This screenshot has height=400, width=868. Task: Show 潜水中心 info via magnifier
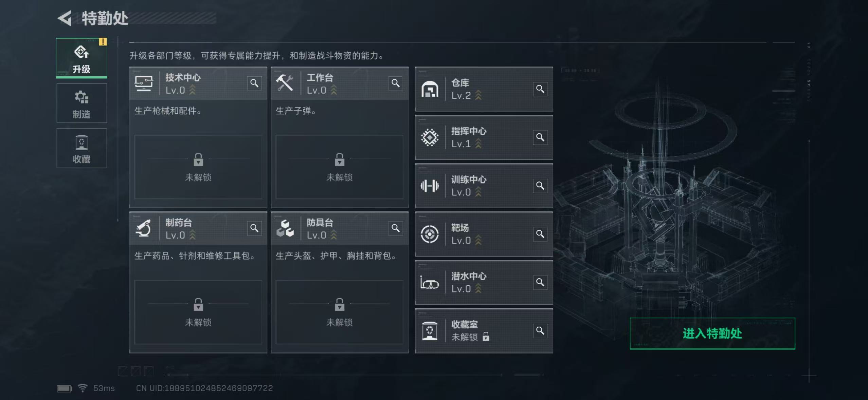tap(540, 282)
